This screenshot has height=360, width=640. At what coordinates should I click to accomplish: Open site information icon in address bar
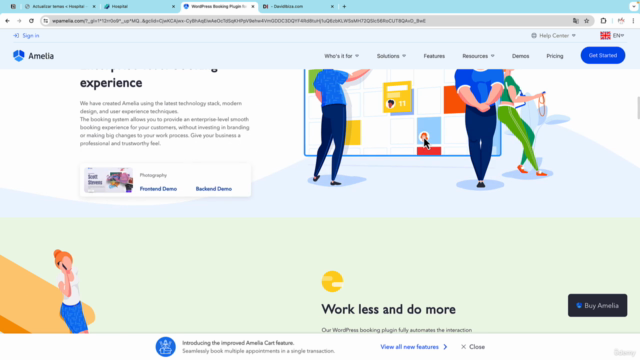[46, 21]
